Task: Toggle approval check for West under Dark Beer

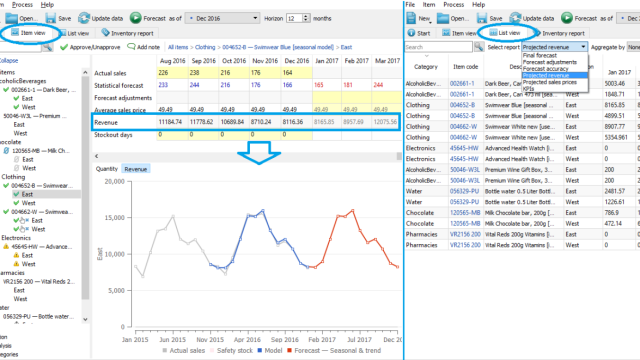Action: (x=16, y=107)
